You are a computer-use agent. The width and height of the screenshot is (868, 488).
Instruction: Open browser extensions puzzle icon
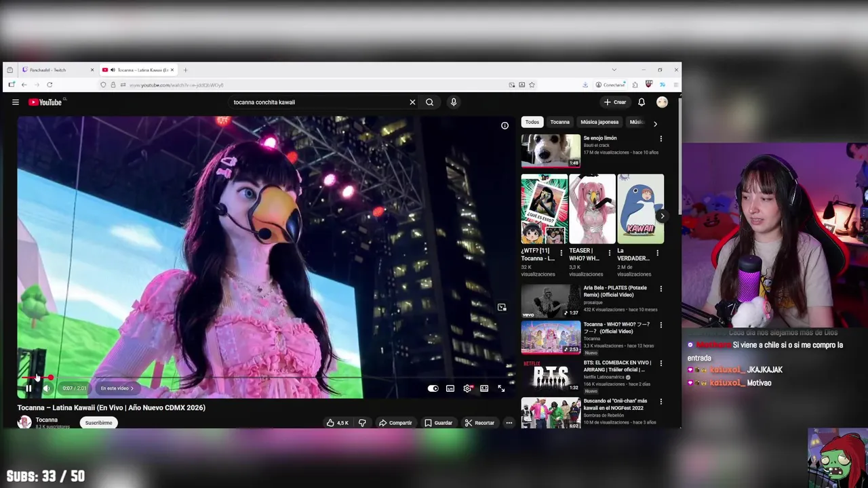pyautogui.click(x=635, y=85)
